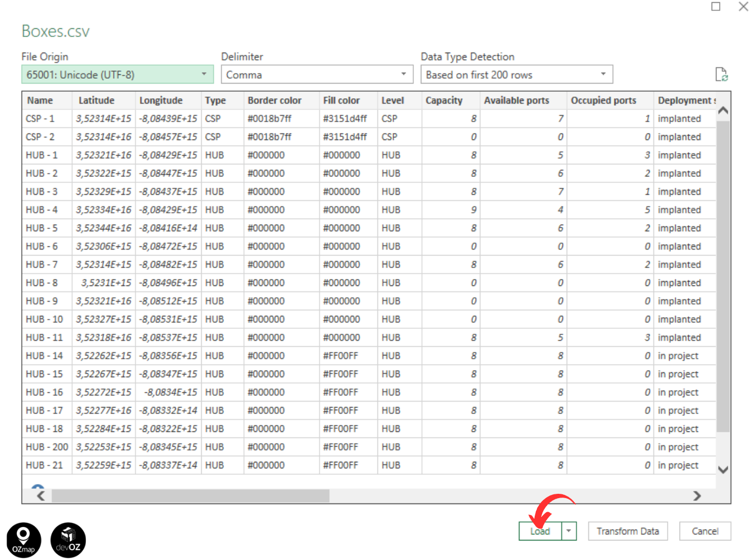Open the Delimiter dropdown

click(x=403, y=74)
